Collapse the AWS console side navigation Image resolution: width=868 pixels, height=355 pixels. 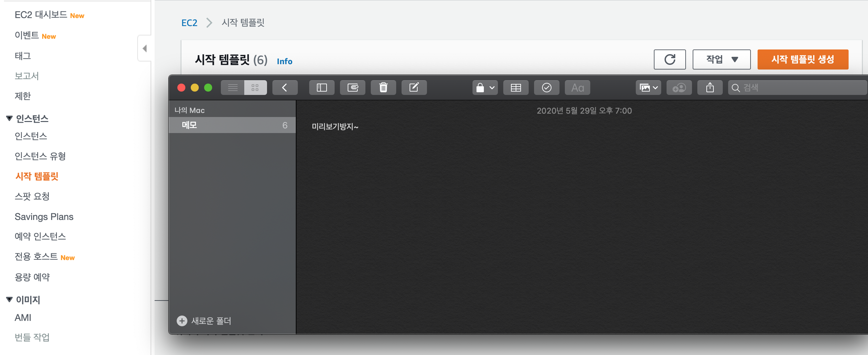145,48
